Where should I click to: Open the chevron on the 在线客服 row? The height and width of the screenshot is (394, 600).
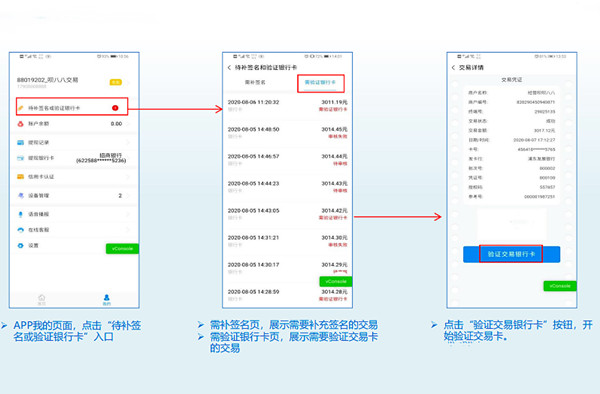128,230
